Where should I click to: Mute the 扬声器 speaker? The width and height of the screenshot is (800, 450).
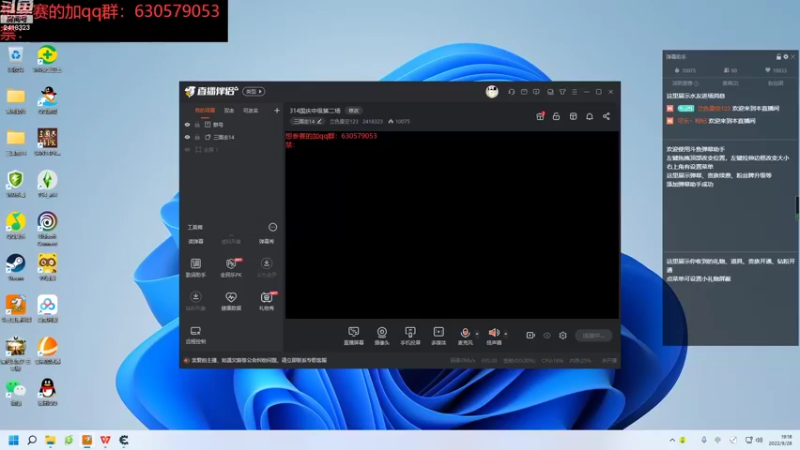[x=494, y=336]
